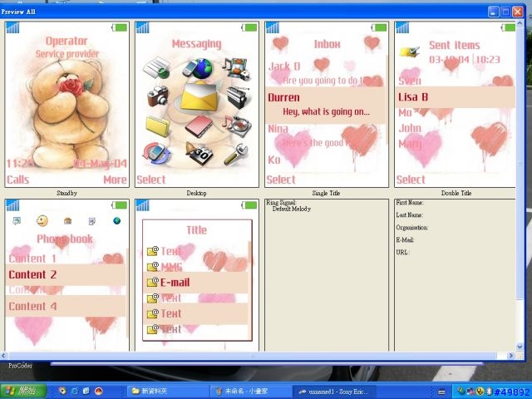This screenshot has width=532, height=399.
Task: Click the First Name: label
Action: click(410, 203)
